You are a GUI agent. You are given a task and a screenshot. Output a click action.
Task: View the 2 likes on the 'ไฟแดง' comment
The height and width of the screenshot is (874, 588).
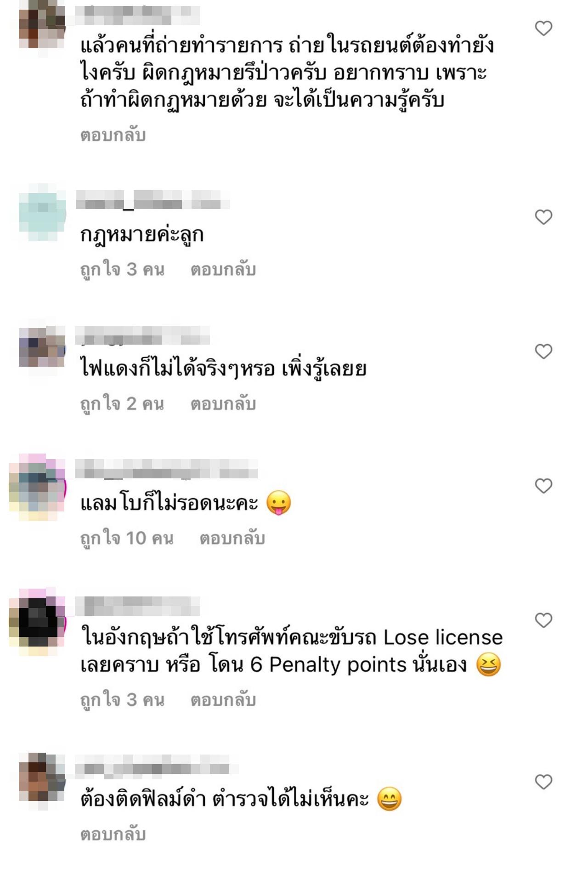click(122, 404)
